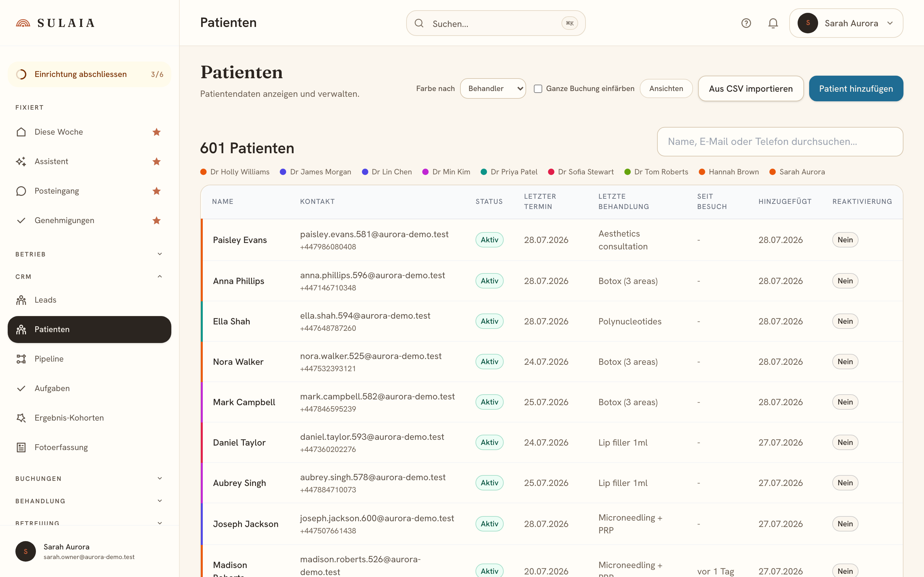Viewport: 924px width, 577px height.
Task: Open the help question mark icon
Action: pos(746,23)
